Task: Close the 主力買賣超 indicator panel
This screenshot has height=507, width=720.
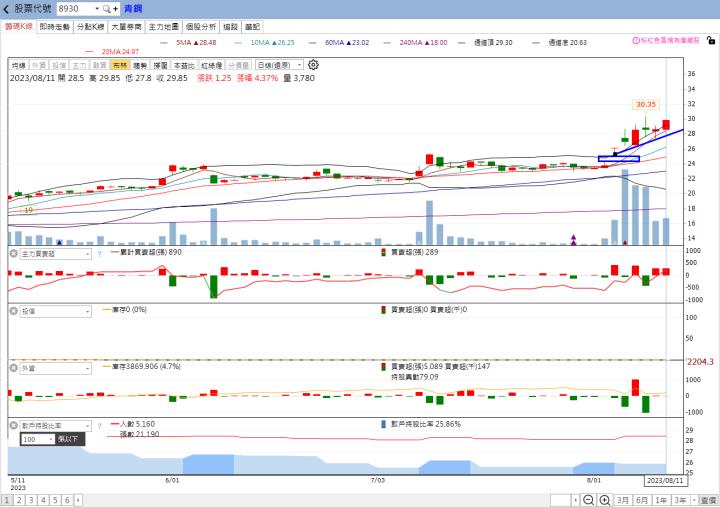Action: point(13,254)
